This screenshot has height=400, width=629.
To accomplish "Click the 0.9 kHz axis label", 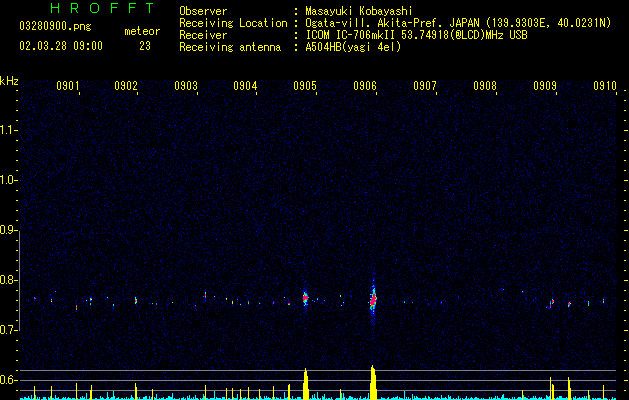I will point(8,230).
